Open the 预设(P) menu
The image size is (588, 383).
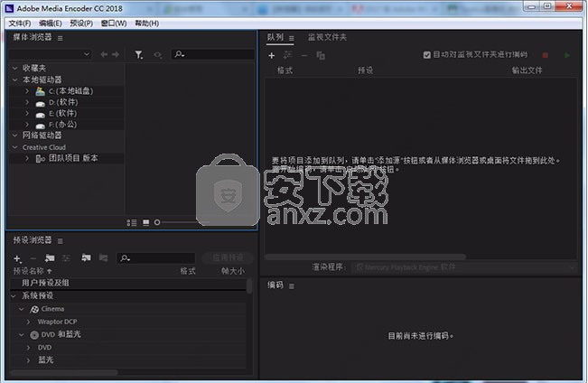(x=81, y=23)
